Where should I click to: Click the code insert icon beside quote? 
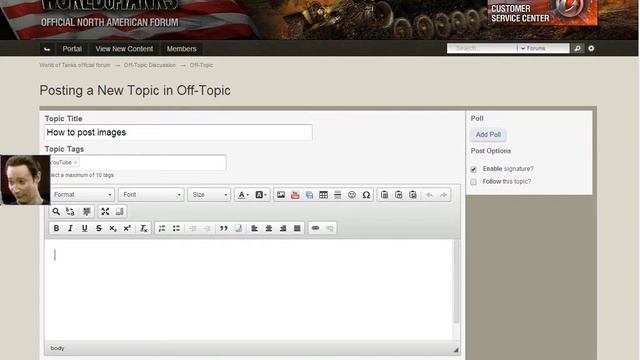point(238,228)
